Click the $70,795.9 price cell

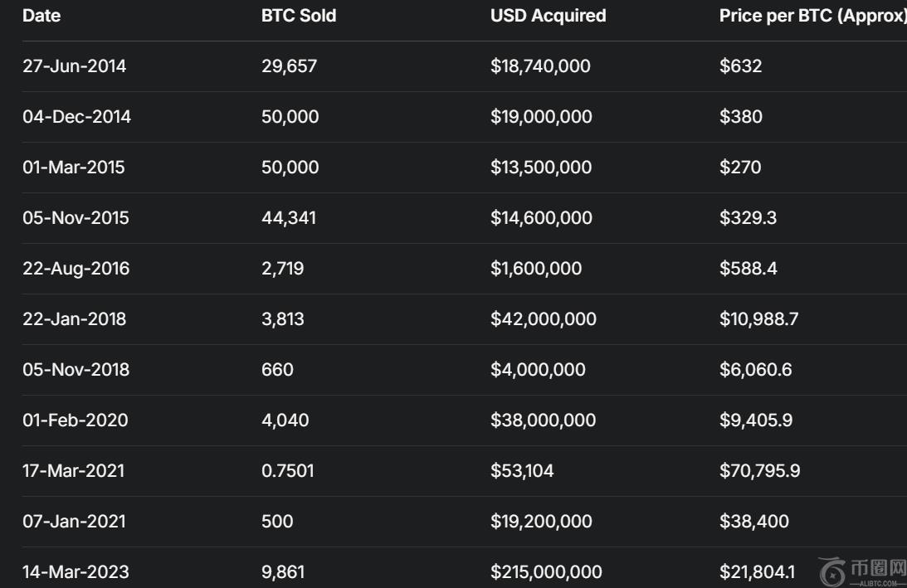(759, 471)
